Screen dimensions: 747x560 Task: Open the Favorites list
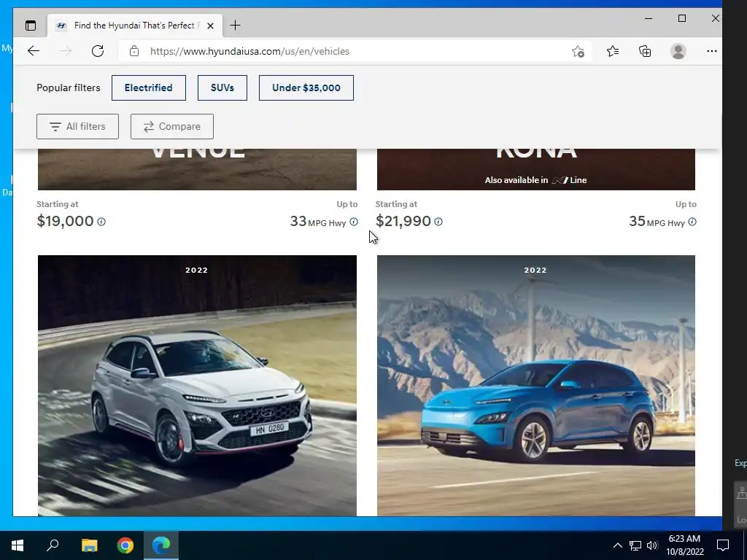click(613, 52)
